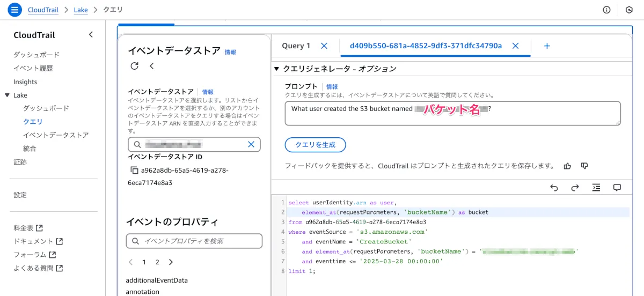The width and height of the screenshot is (644, 296).
Task: Click the thumbs up feedback icon
Action: [x=567, y=166]
